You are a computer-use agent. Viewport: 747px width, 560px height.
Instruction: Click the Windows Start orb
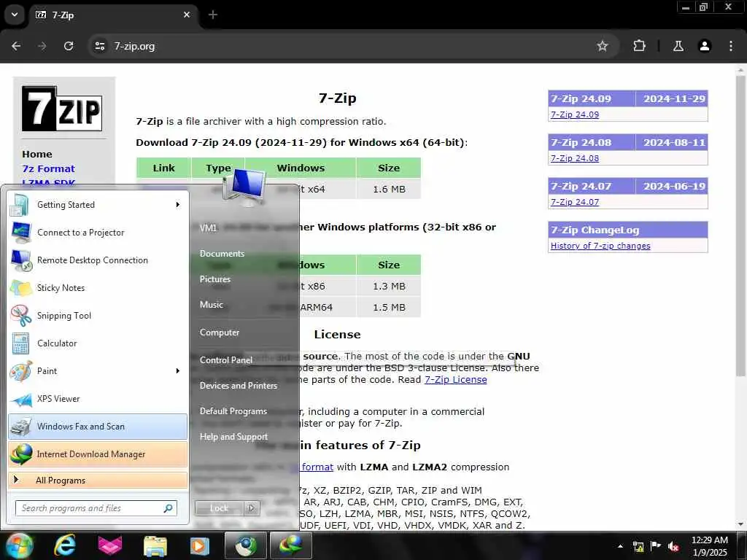[19, 545]
